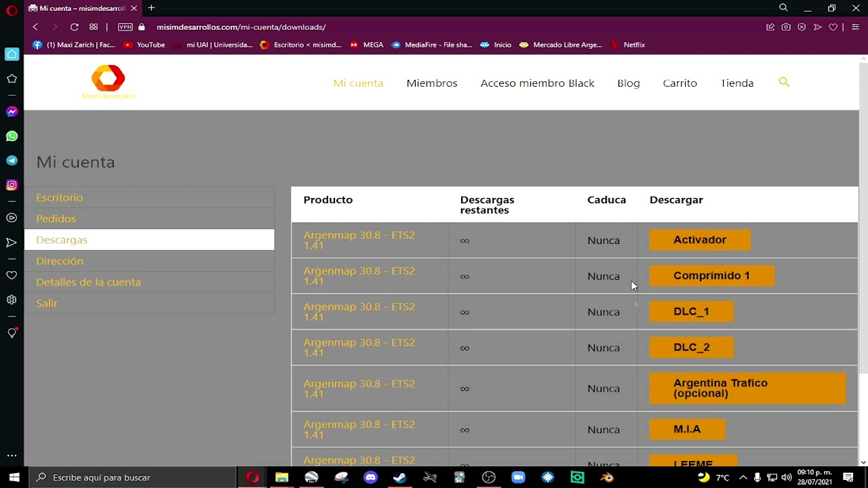Download the Activador file
The height and width of the screenshot is (488, 868).
[x=700, y=240]
